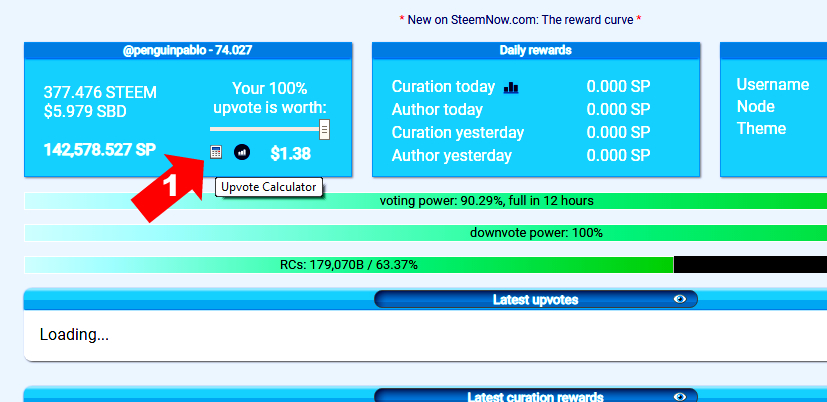The height and width of the screenshot is (402, 827).
Task: Open the bar chart icon beside Curation today
Action: (x=511, y=88)
